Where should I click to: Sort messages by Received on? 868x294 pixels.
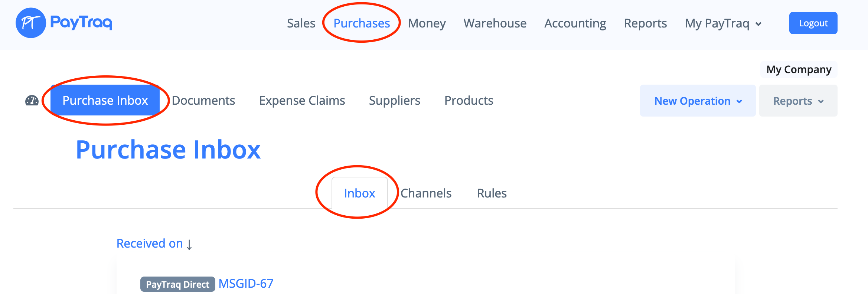pos(150,244)
